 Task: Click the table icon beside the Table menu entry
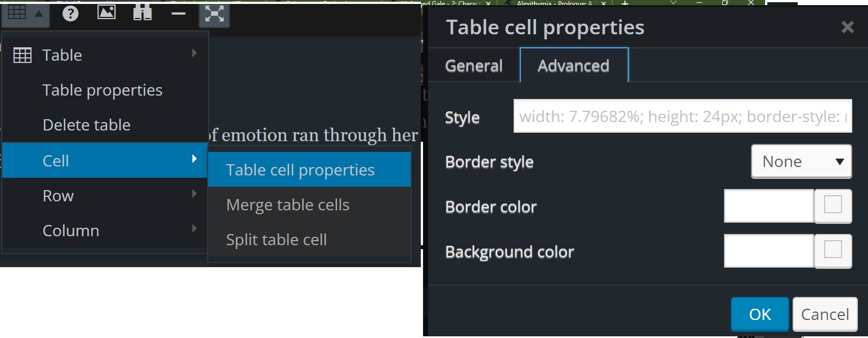point(23,55)
